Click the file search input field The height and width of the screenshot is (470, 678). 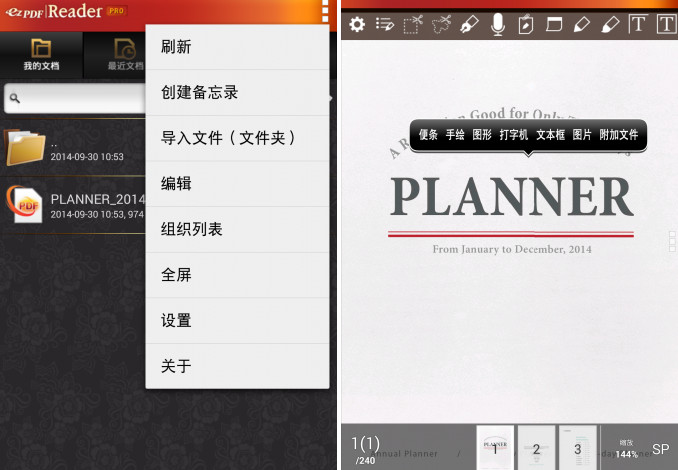click(75, 99)
